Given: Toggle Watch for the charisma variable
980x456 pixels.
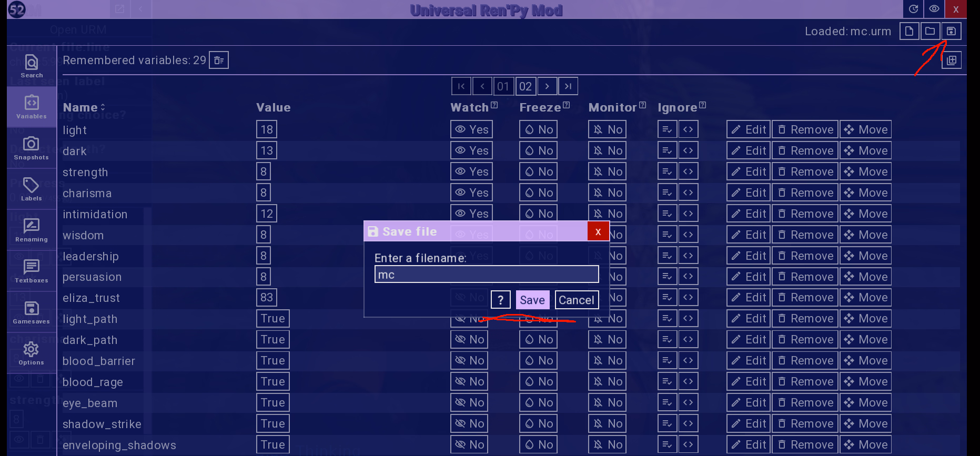Looking at the screenshot, I should (x=472, y=192).
